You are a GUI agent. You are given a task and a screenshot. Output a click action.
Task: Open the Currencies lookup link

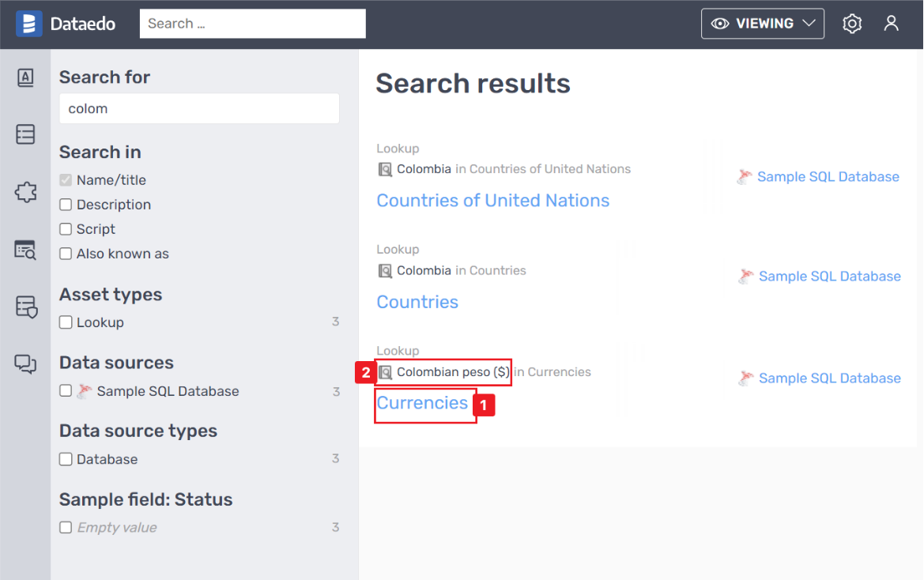click(x=422, y=403)
